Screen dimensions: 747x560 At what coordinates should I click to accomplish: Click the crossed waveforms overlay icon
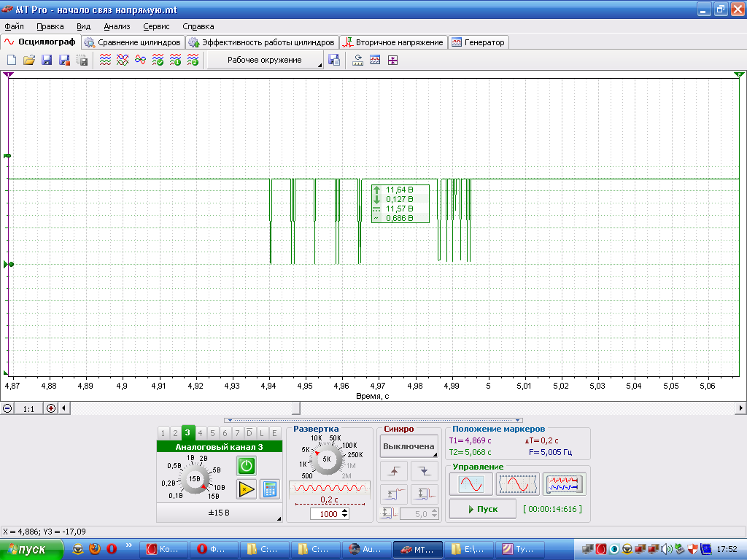point(123,60)
